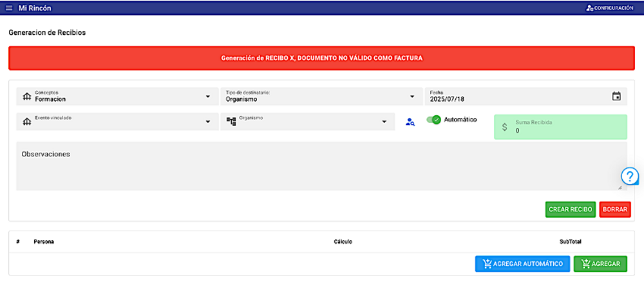Click the Evento vinculado building icon
The height and width of the screenshot is (282, 644).
click(x=26, y=122)
